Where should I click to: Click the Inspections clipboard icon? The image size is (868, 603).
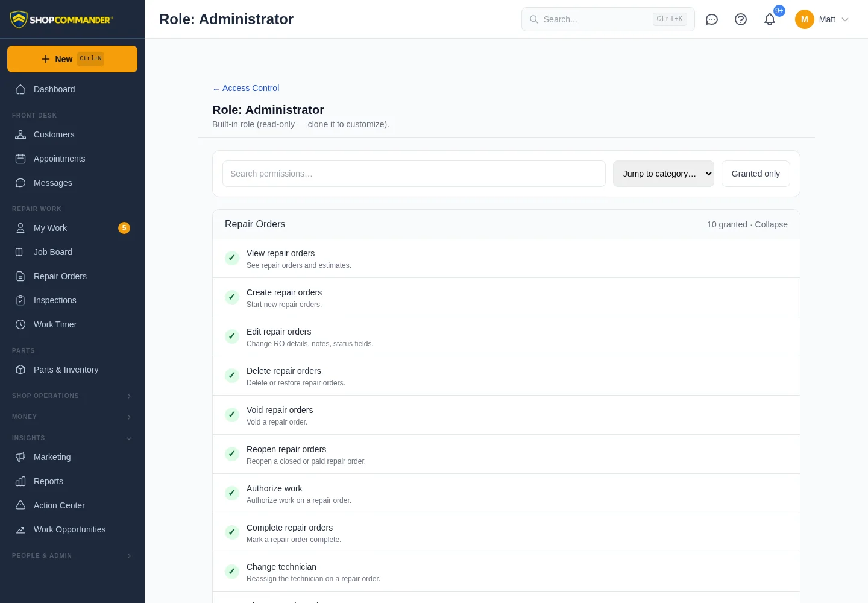[20, 300]
